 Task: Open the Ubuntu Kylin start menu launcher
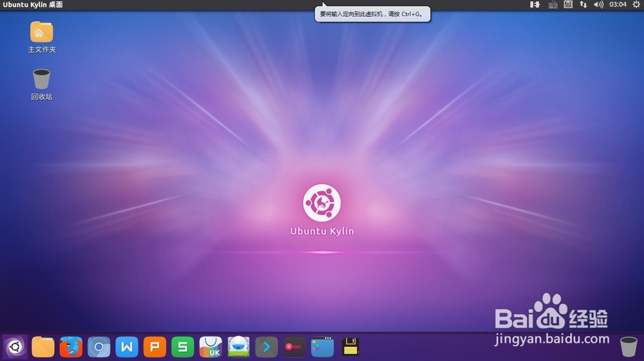point(15,347)
